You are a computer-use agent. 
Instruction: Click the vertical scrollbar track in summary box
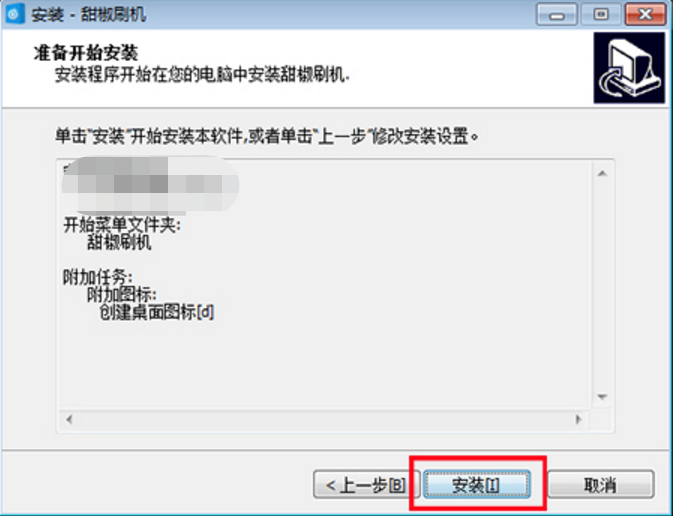pyautogui.click(x=602, y=285)
